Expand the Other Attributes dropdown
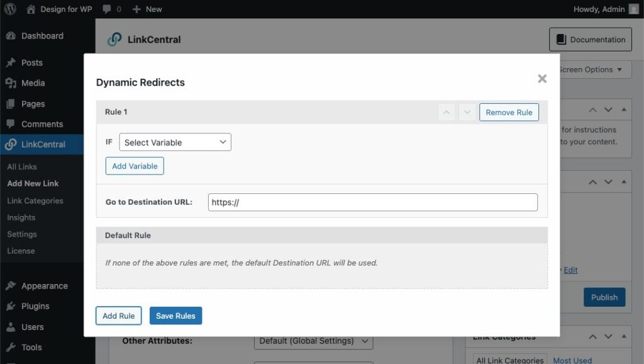Screen dimensions: 644x364 click(x=313, y=341)
